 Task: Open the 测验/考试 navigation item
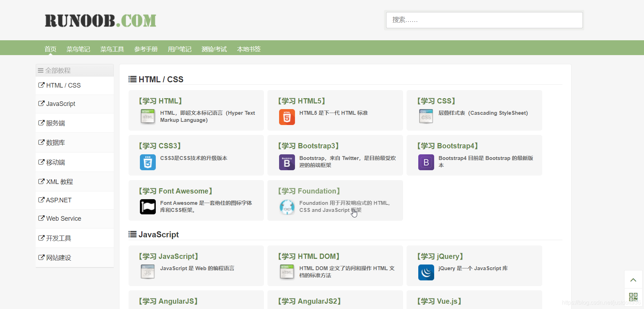click(x=214, y=49)
